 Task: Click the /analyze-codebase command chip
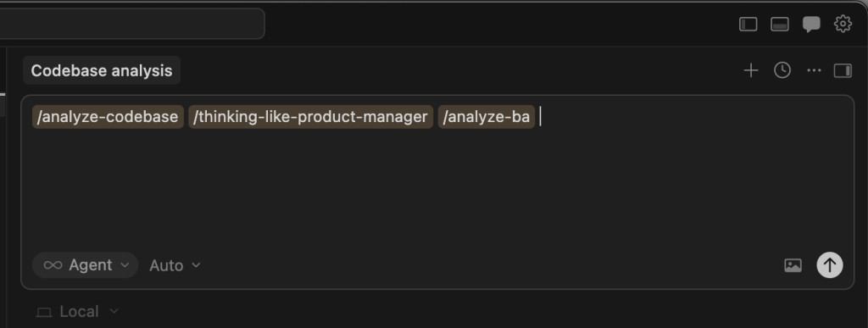pos(108,117)
